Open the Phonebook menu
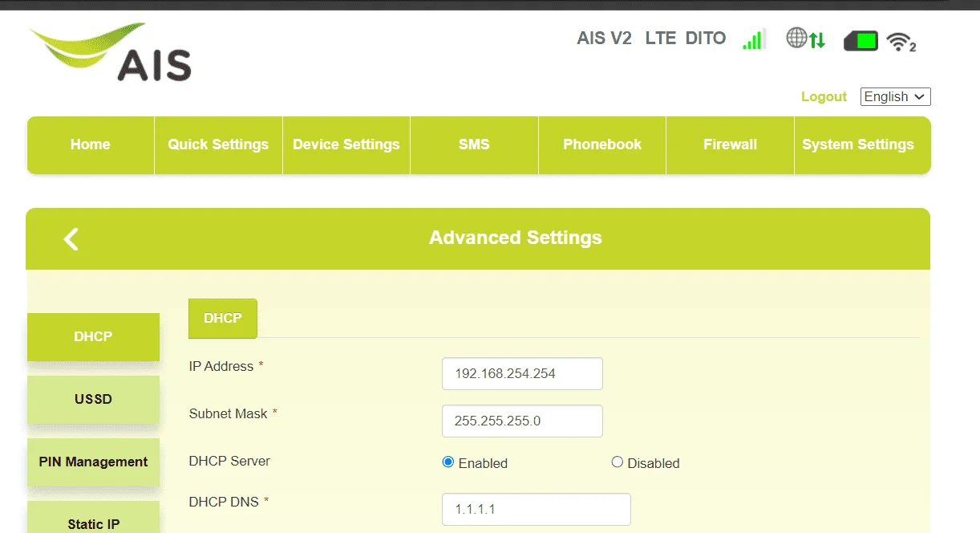 coord(602,145)
